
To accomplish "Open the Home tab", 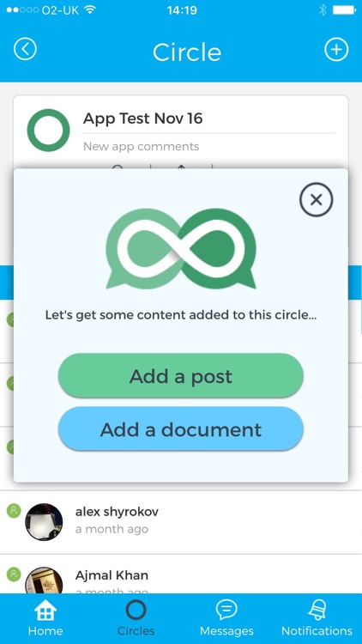I will click(x=45, y=618).
